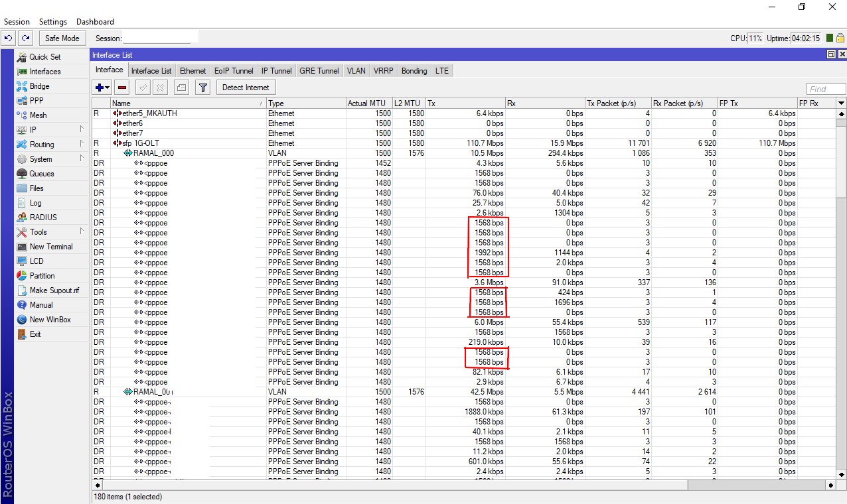Open Queues from the sidebar
Image resolution: width=847 pixels, height=504 pixels.
point(41,174)
